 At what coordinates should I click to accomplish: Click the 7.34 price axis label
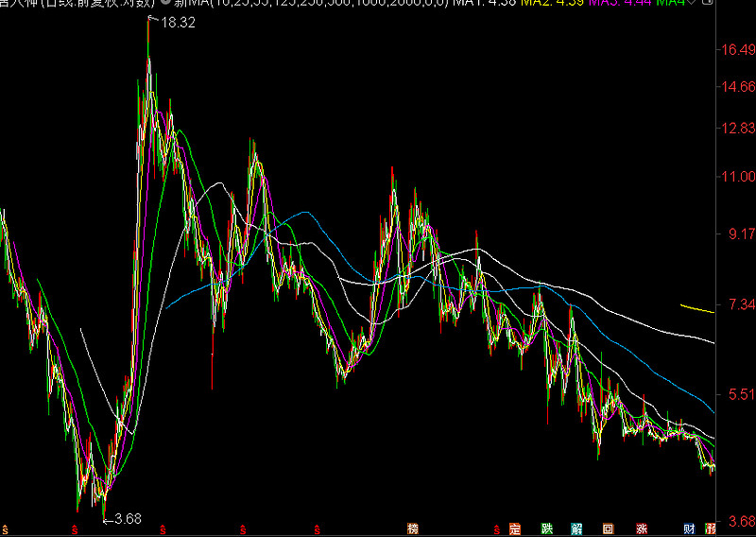742,304
